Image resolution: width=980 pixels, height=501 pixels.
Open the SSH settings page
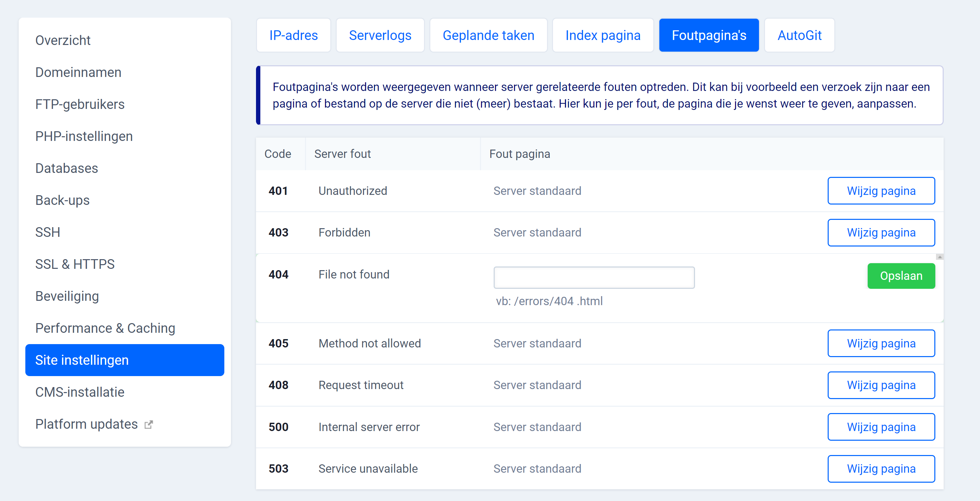click(x=47, y=232)
